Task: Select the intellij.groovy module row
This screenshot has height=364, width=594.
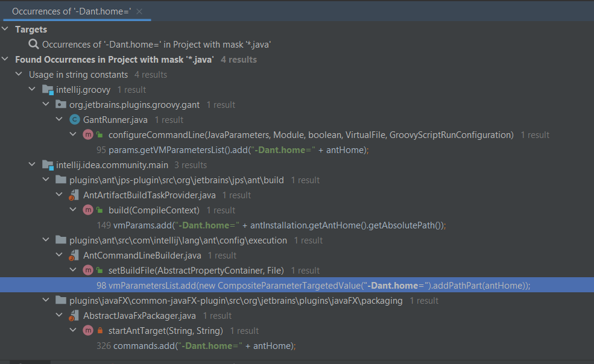Action: 83,90
